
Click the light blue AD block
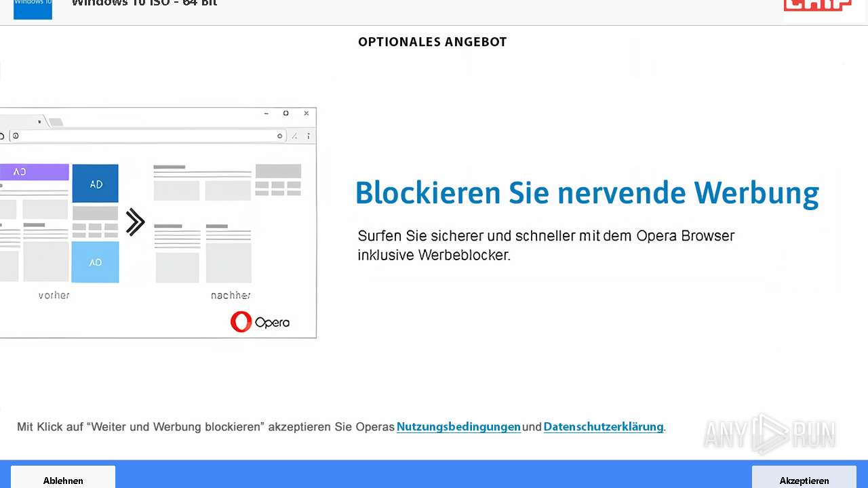tap(95, 262)
